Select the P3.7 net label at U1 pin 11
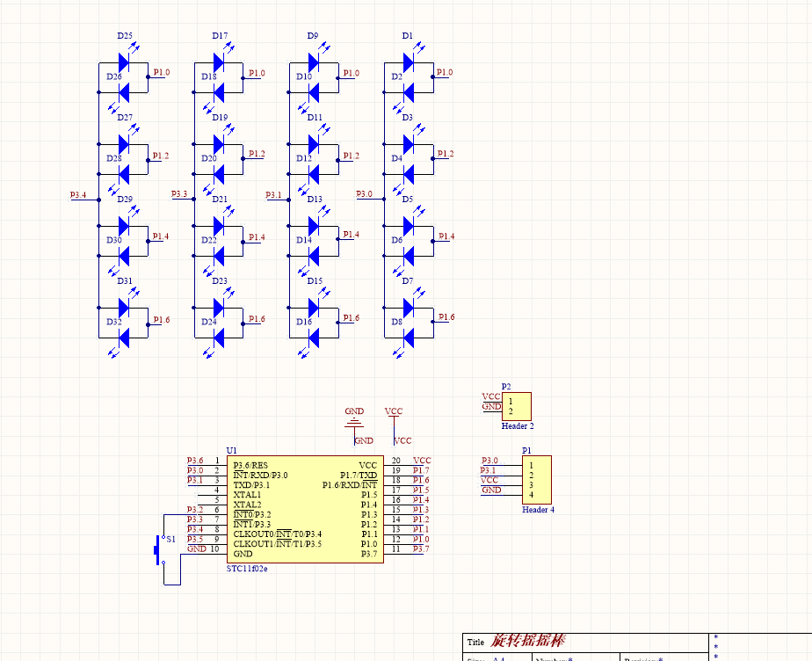Screen dimensions: 812x661 click(421, 549)
